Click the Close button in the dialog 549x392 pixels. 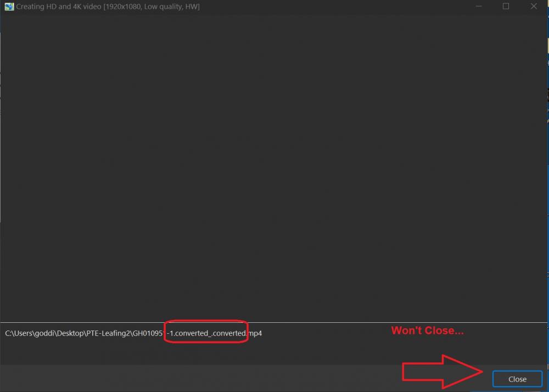[517, 379]
